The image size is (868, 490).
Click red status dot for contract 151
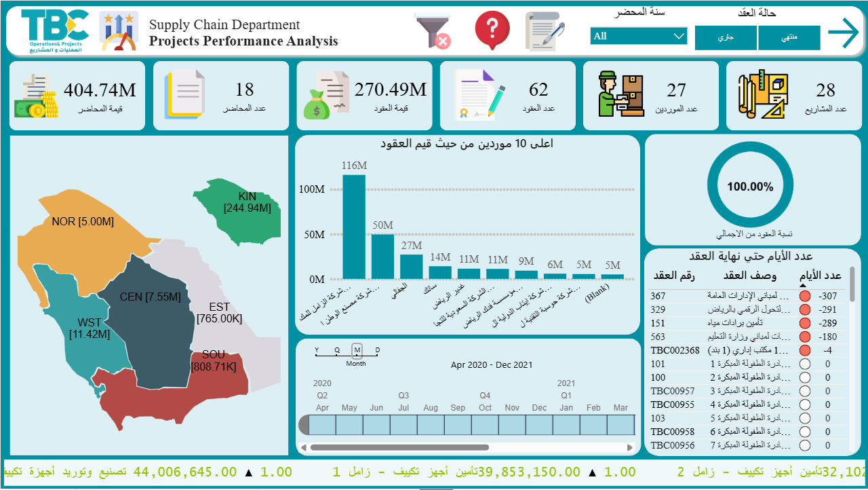(805, 323)
